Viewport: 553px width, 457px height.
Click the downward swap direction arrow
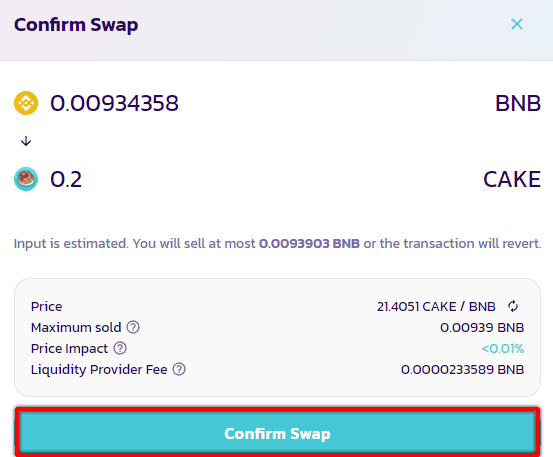(26, 141)
